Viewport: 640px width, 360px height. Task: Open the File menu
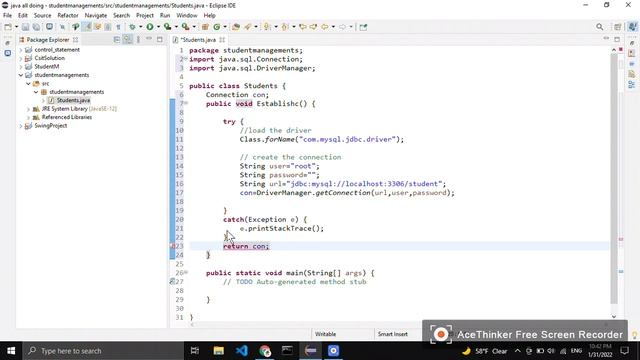coord(7,15)
